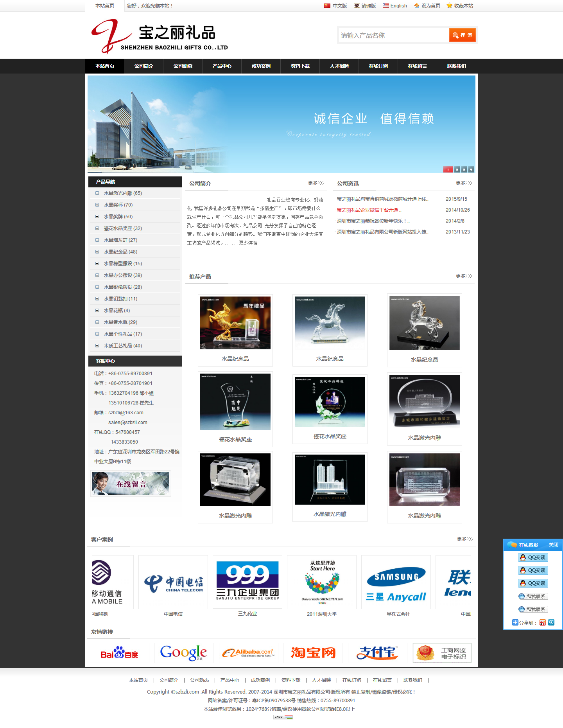
Task: Visit the 支付宝 Alipay partner link logo
Action: point(378,653)
